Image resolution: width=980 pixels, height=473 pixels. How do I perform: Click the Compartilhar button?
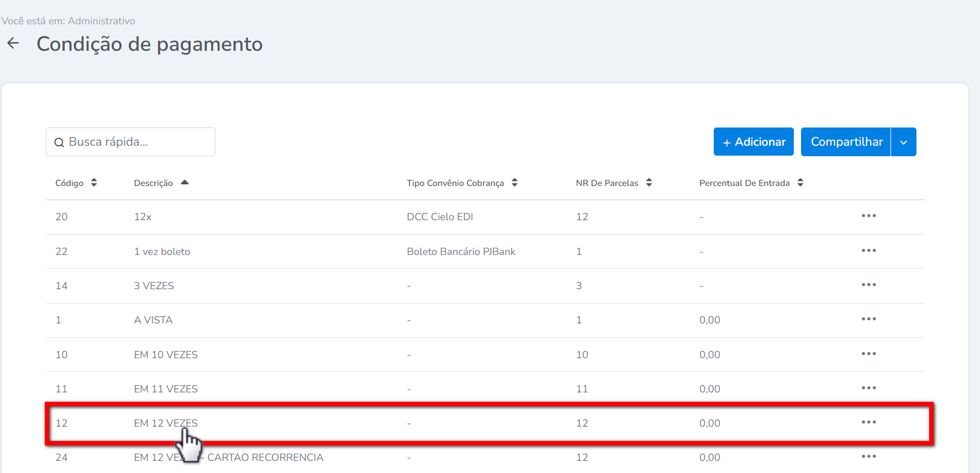(x=846, y=142)
